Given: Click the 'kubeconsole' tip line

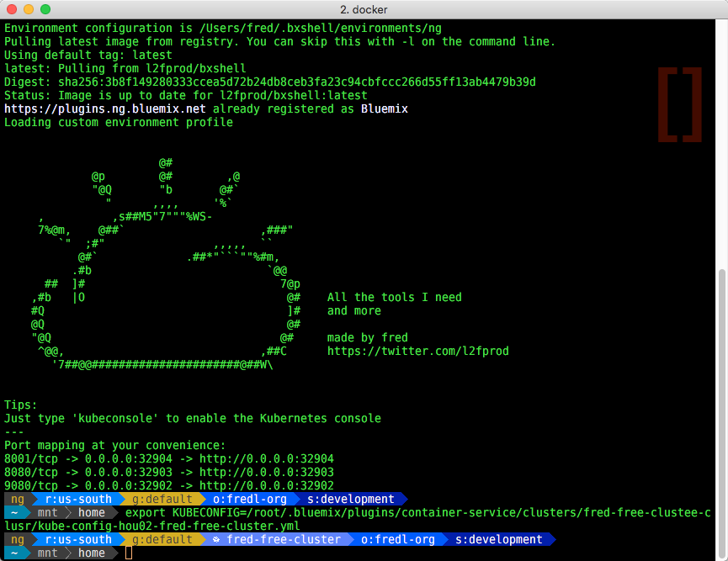Looking at the screenshot, I should [193, 418].
